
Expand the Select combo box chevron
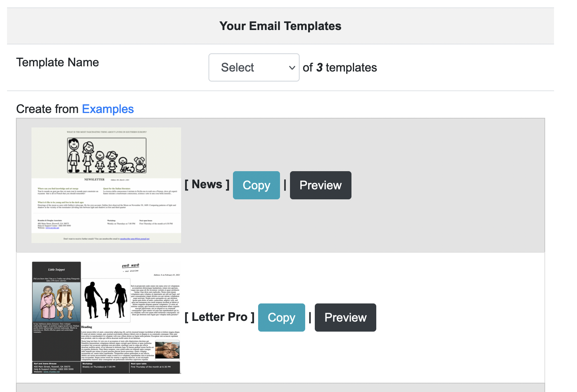point(292,67)
